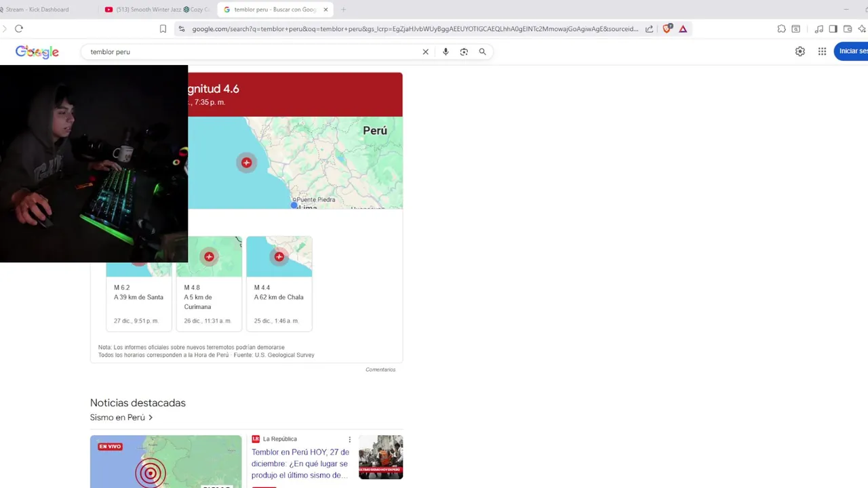The image size is (868, 488).
Task: Open Google quick settings gear
Action: click(800, 52)
